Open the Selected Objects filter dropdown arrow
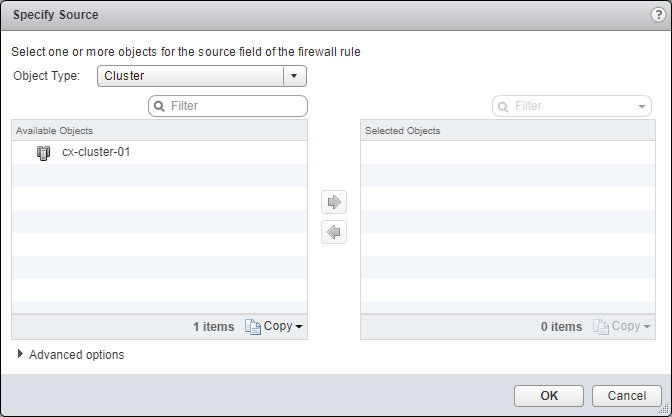This screenshot has height=417, width=672. coord(641,105)
